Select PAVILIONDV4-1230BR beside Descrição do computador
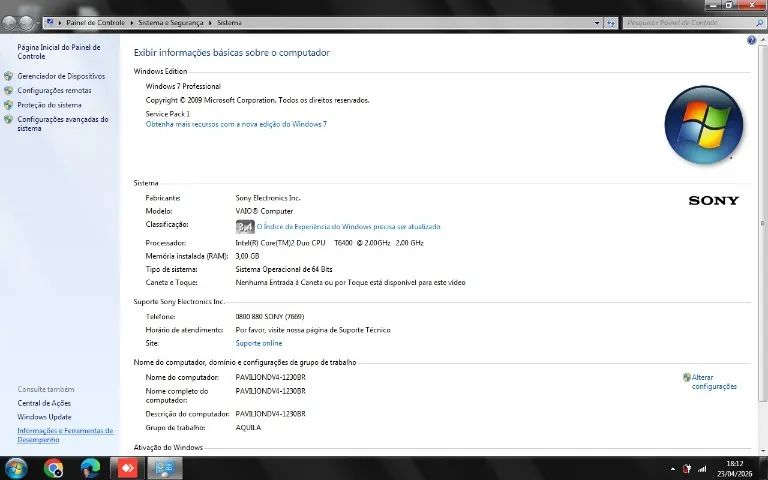This screenshot has width=768, height=480. [270, 414]
